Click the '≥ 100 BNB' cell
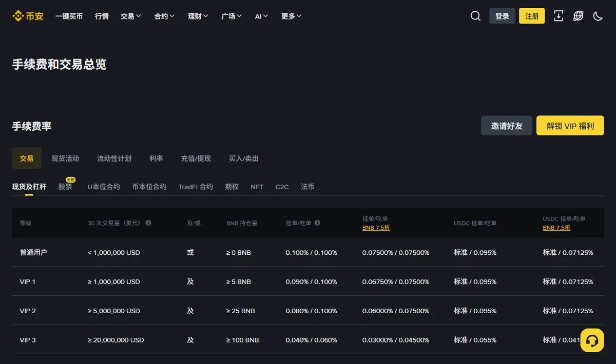The width and height of the screenshot is (616, 364). point(243,340)
